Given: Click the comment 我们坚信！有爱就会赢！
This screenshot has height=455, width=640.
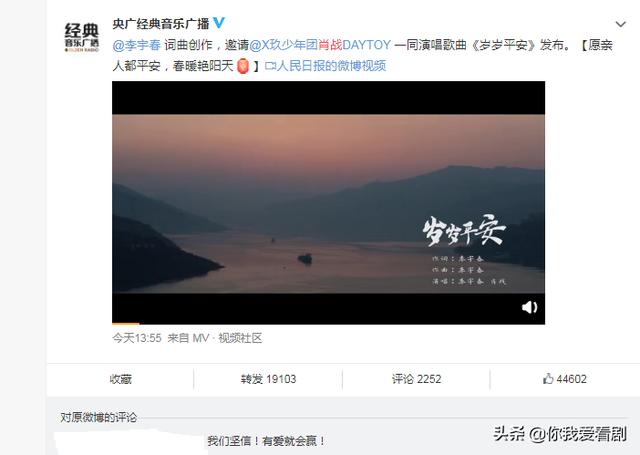Looking at the screenshot, I should click(266, 441).
